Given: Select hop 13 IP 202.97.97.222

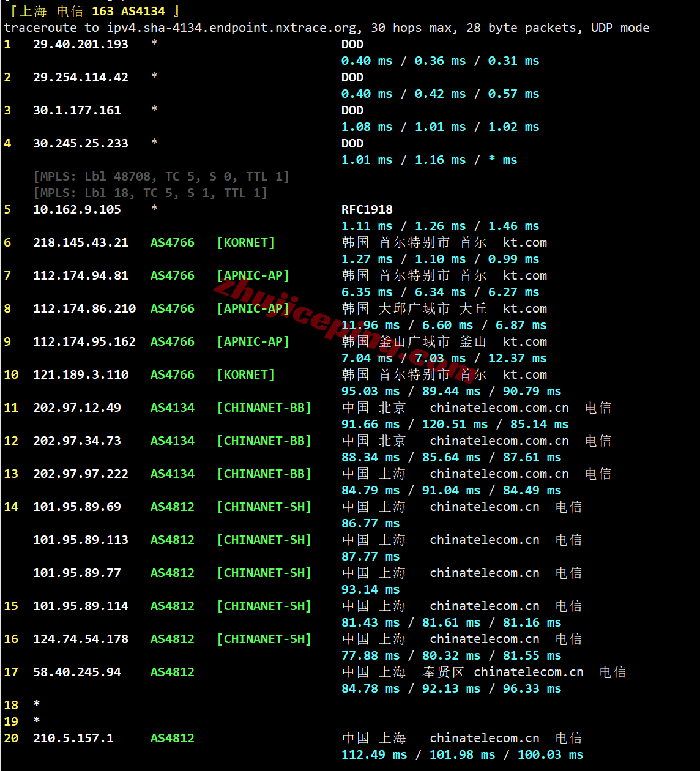Looking at the screenshot, I should (x=81, y=474).
